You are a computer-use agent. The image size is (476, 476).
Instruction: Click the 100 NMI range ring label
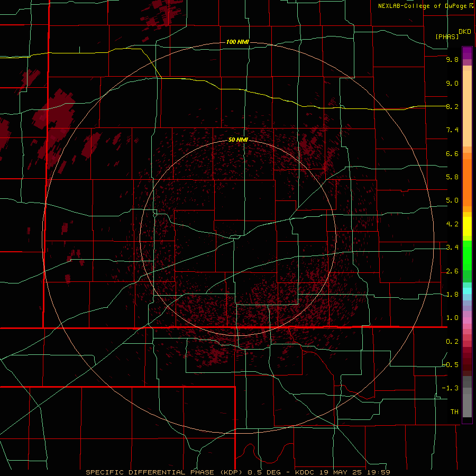click(237, 42)
